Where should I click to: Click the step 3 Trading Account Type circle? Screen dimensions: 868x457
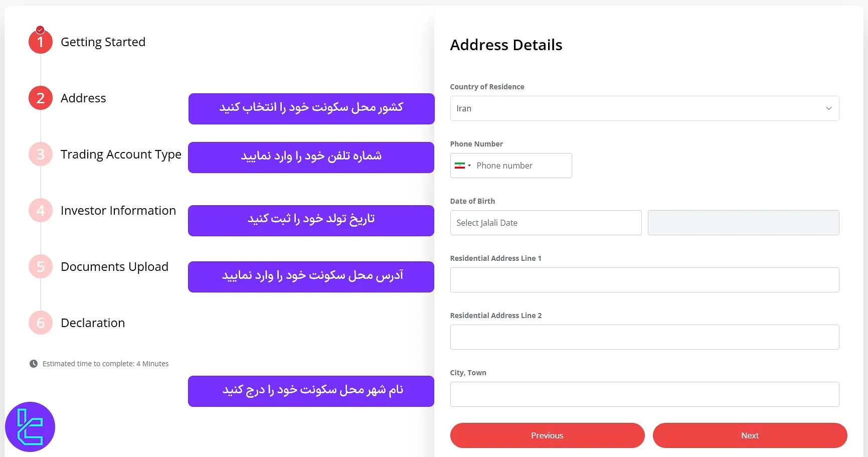[x=40, y=154]
